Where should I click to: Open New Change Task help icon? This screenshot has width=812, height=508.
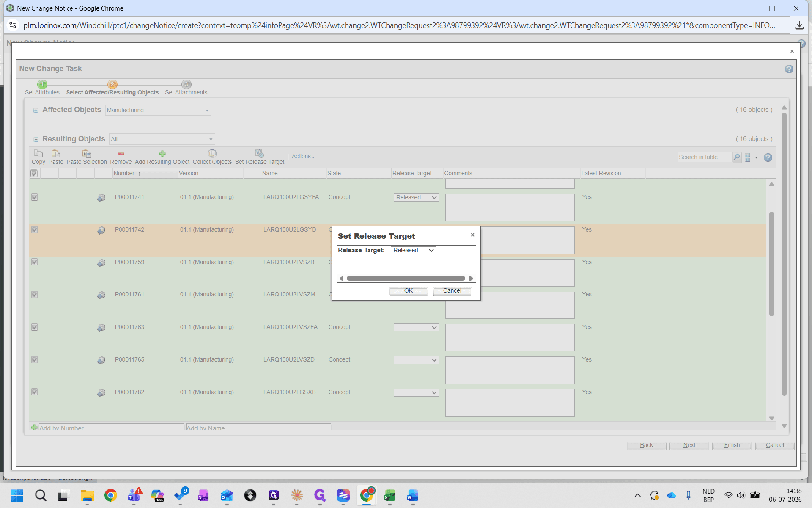[789, 69]
